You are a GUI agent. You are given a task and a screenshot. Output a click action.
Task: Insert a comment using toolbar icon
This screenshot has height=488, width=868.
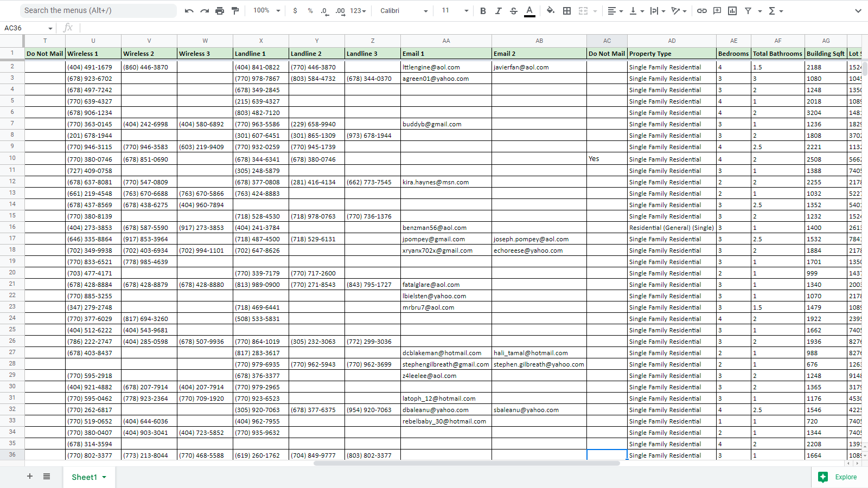[x=717, y=11]
